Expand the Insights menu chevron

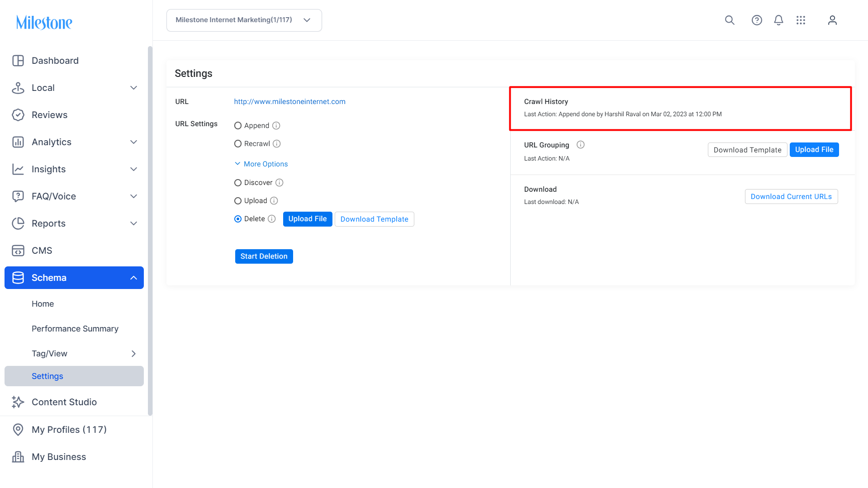134,169
